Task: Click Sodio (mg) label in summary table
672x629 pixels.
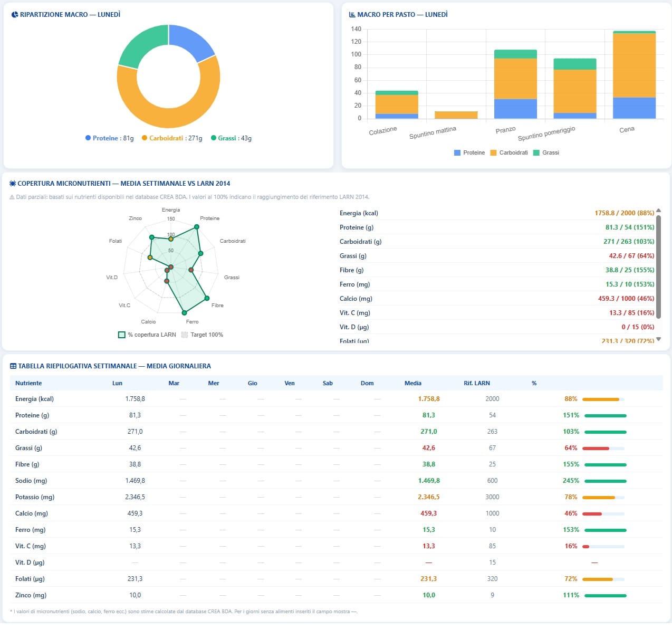Action: click(x=31, y=481)
